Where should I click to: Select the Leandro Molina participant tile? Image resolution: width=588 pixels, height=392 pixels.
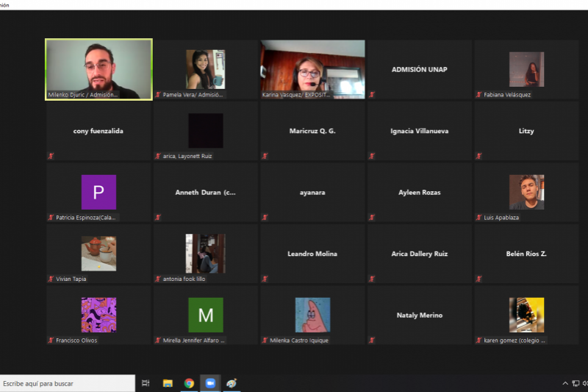pos(312,254)
